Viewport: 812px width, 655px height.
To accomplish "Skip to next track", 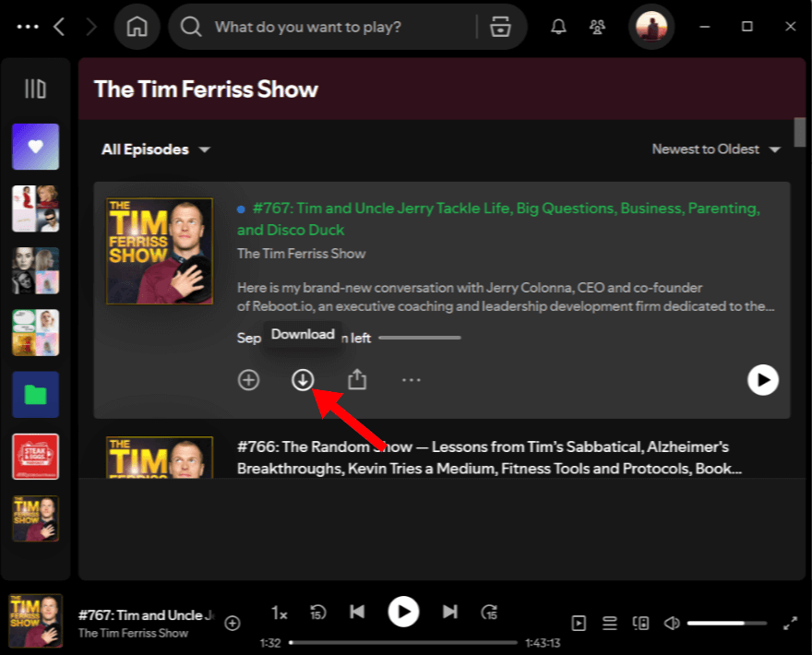I will (x=450, y=612).
